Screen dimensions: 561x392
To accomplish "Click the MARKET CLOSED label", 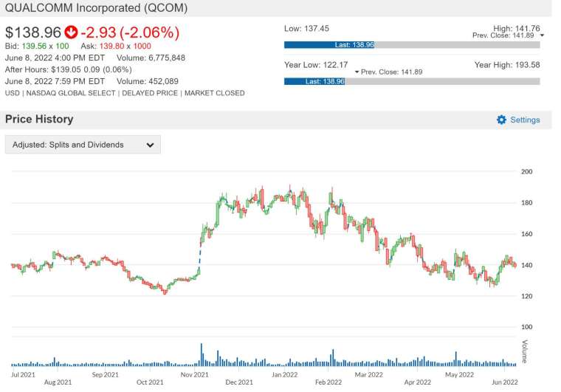I will click(x=215, y=93).
